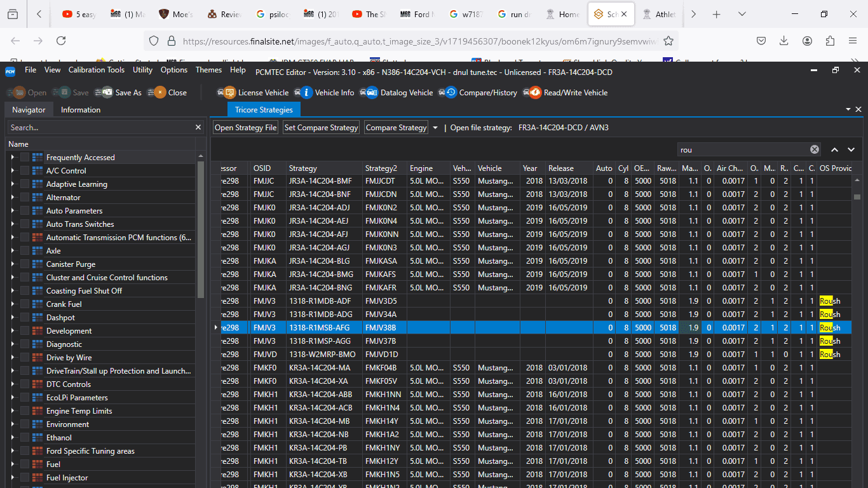Viewport: 868px width, 488px height.
Task: Click the strategy table vertical scrollbar thumb
Action: pos(857,197)
